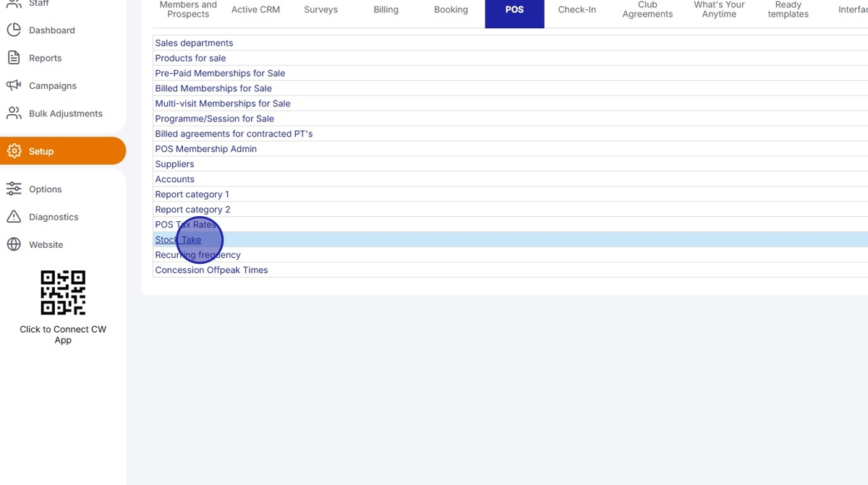Open Recurring frequency link
The image size is (868, 485).
point(197,255)
